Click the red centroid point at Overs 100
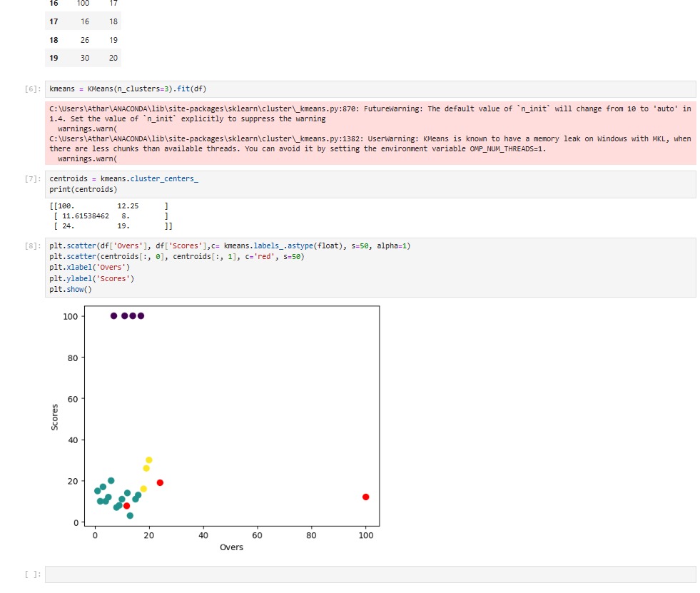Viewport: 700px width, 593px height. coord(365,497)
